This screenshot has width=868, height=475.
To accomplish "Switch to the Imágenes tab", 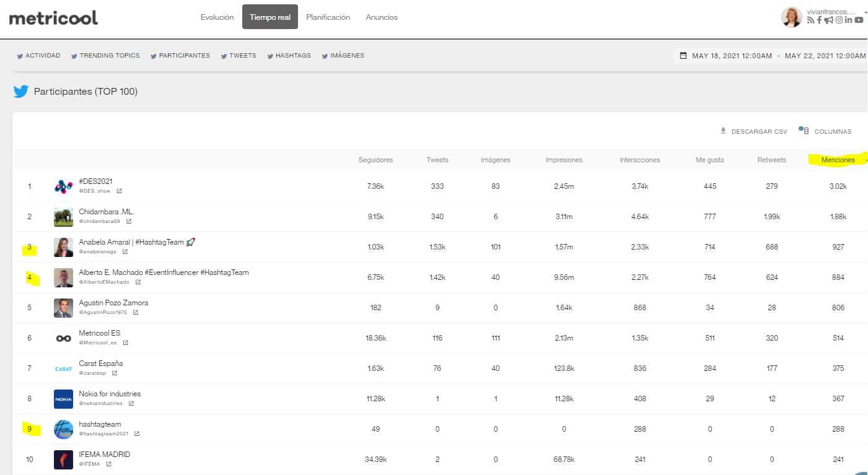I will click(x=343, y=56).
